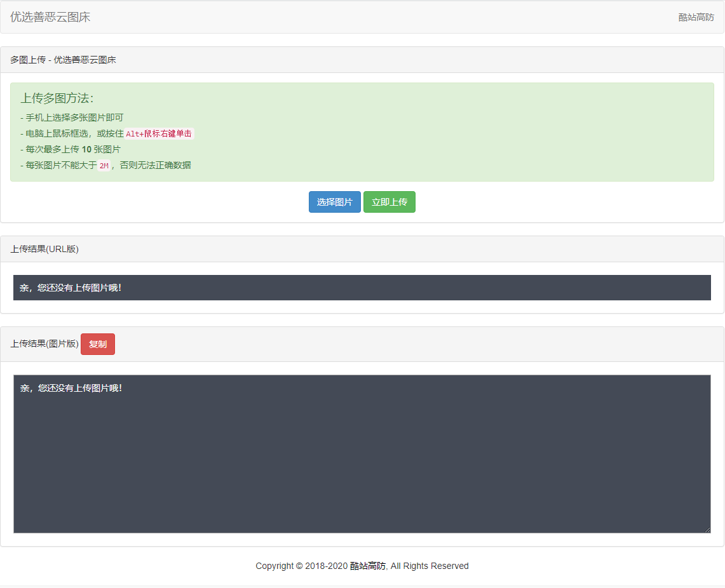Screen dimensions: 725x588
Task: Follow the 酷站高防 link in footer
Action: 367,566
